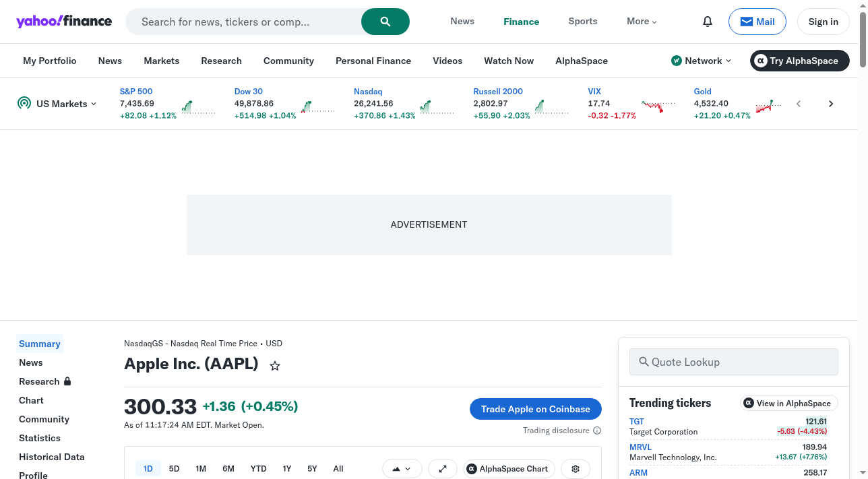Click View in AlphaSpace button
This screenshot has height=479, width=868.
point(789,403)
